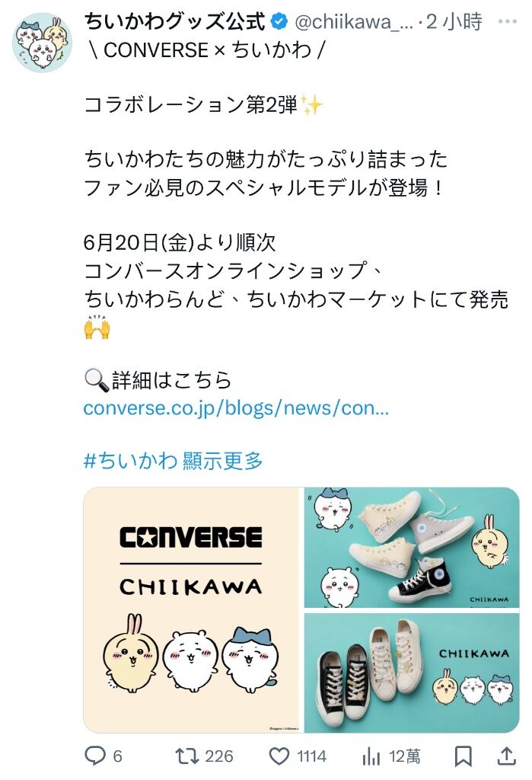Click the 2 小時 timestamp
The image size is (532, 780).
[x=454, y=21]
